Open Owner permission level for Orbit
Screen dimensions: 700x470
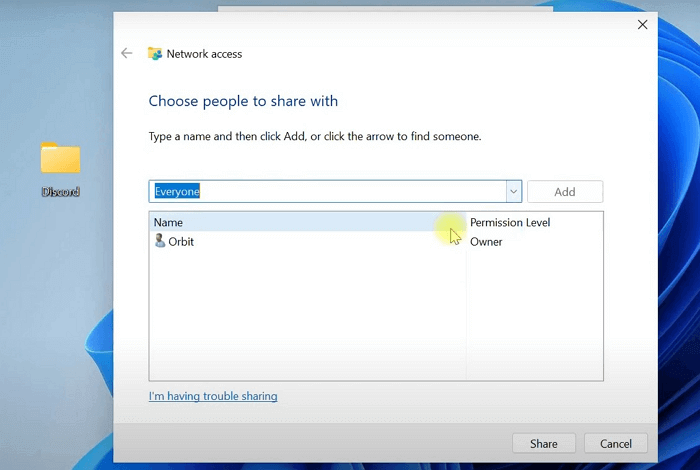pyautogui.click(x=486, y=241)
